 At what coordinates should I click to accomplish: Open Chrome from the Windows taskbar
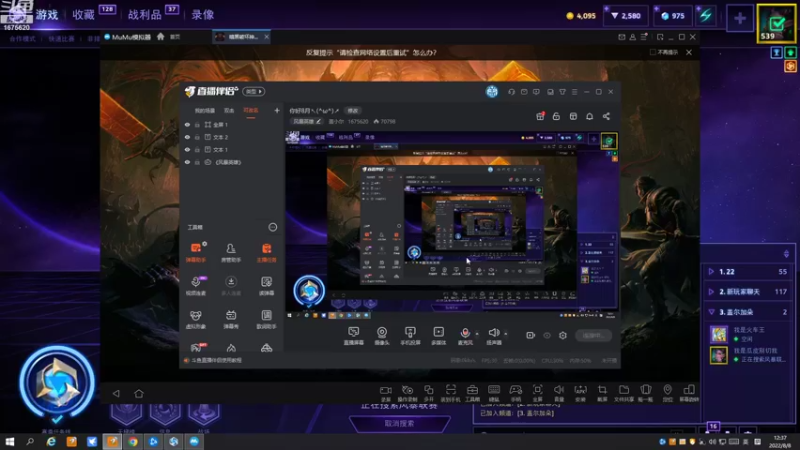click(133, 442)
